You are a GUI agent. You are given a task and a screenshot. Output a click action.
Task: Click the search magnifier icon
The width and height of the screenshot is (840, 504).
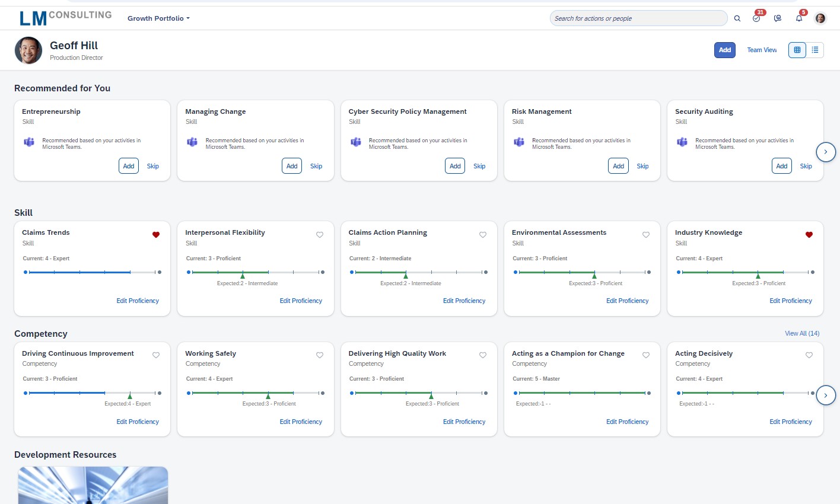point(737,18)
